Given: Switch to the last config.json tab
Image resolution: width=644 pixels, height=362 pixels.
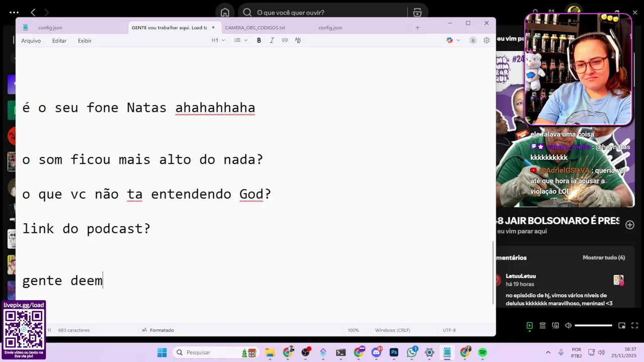Looking at the screenshot, I should pyautogui.click(x=330, y=28).
